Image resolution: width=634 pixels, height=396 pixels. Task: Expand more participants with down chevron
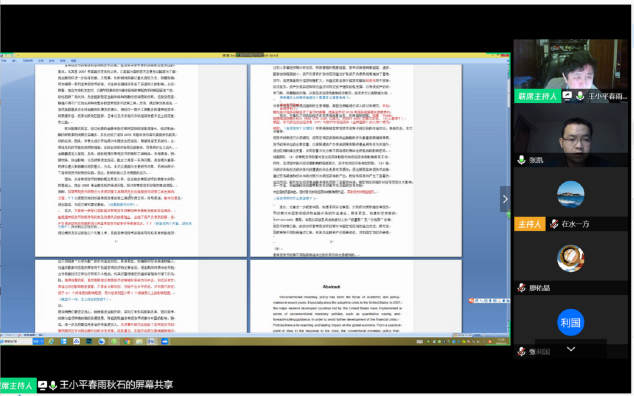click(571, 349)
